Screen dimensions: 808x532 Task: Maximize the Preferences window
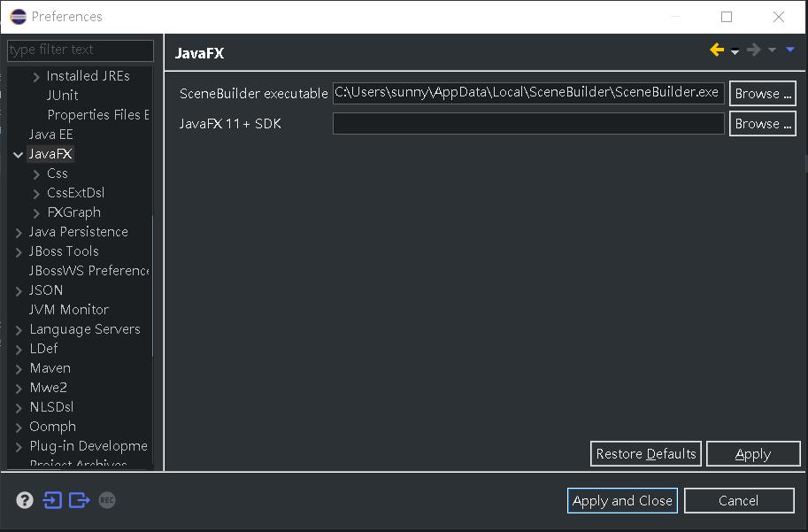pyautogui.click(x=727, y=17)
